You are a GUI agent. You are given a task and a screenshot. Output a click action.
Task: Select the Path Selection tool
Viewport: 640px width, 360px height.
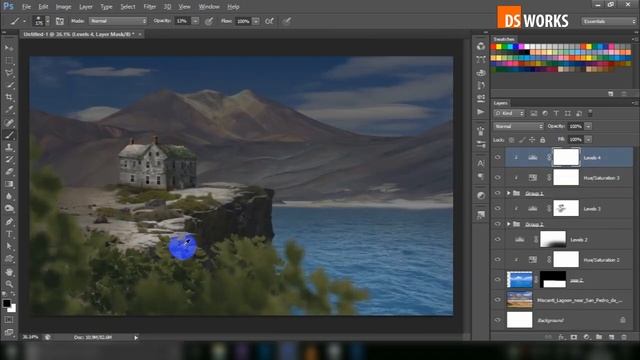(9, 247)
